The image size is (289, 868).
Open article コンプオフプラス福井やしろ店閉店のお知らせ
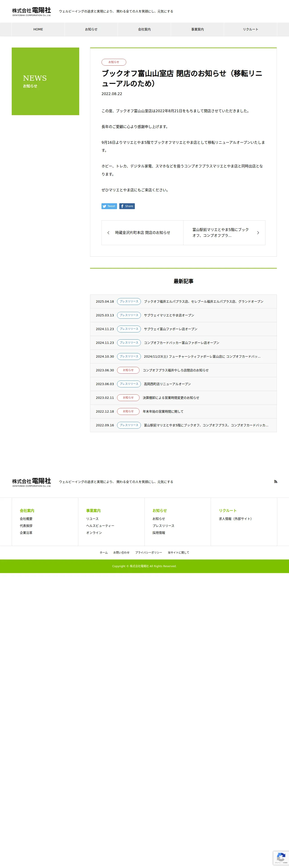pos(176,370)
